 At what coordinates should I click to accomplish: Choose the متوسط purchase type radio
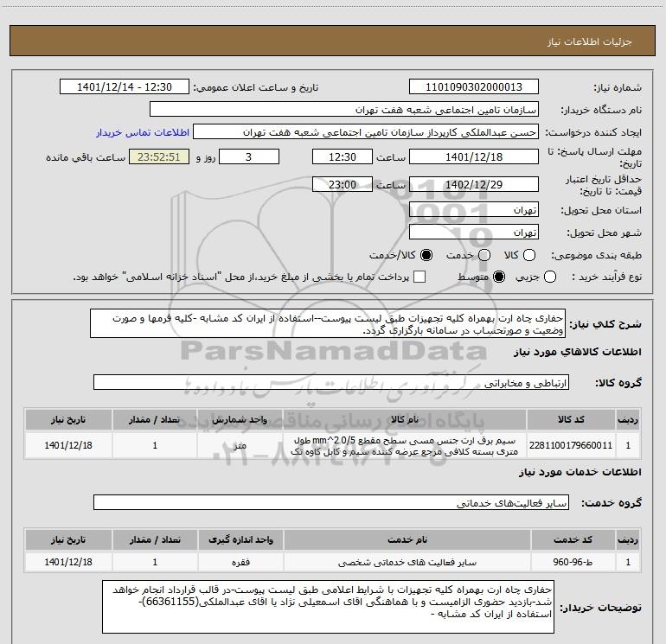(499, 277)
